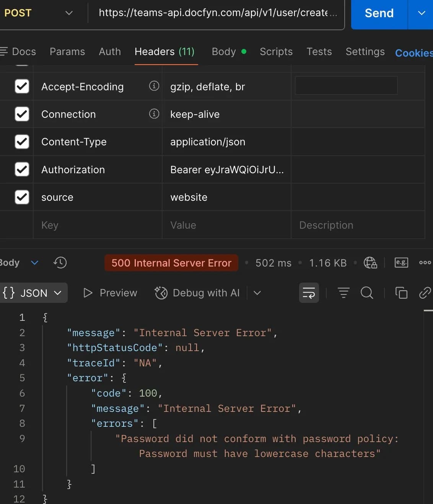Select the Headers (11) tab
This screenshot has height=504, width=433.
click(x=165, y=52)
